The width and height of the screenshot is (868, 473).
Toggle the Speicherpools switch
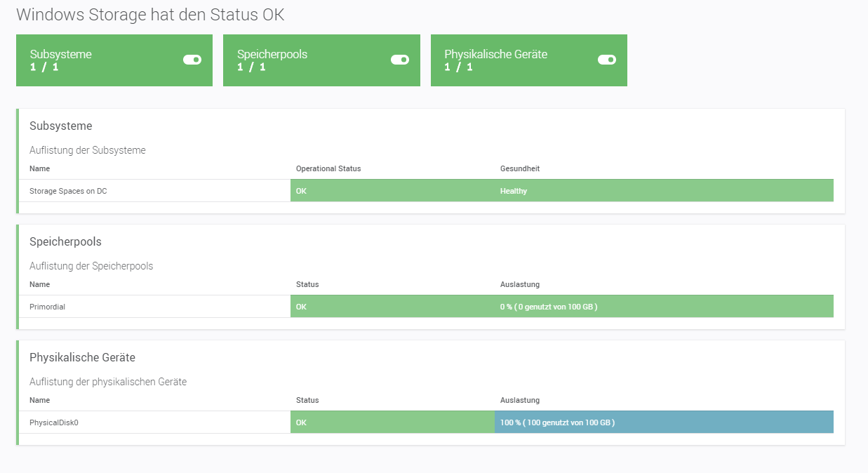point(399,60)
